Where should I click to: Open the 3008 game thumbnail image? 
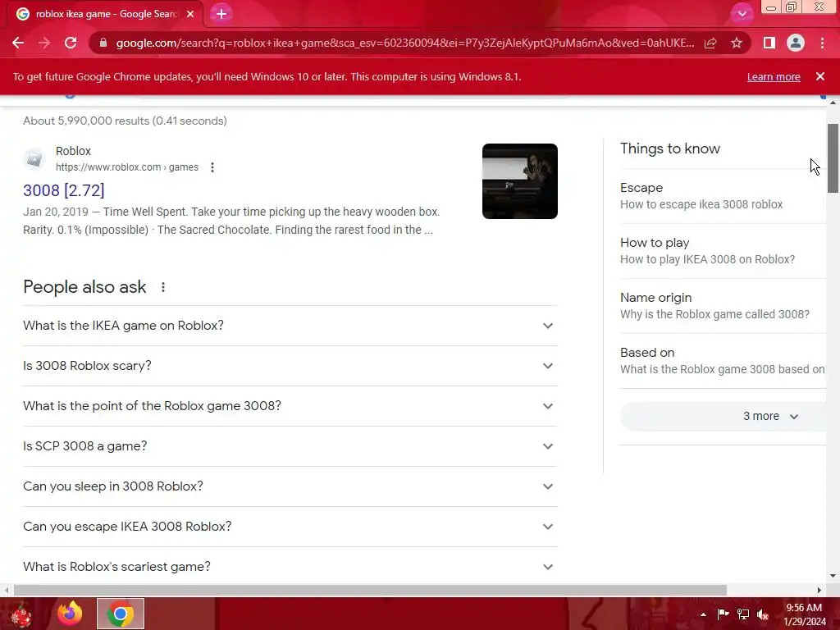click(519, 181)
